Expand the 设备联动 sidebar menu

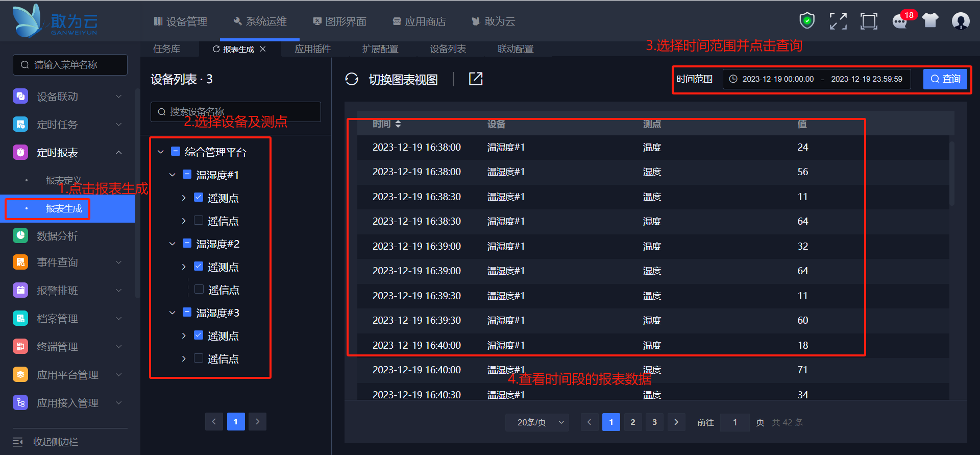[x=118, y=97]
